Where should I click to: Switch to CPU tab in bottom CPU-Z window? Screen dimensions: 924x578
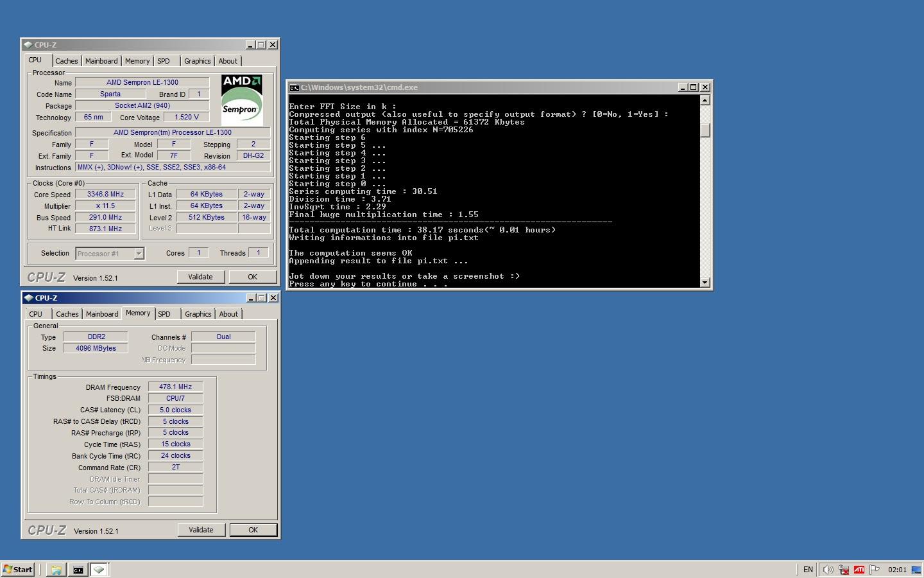[x=36, y=314]
